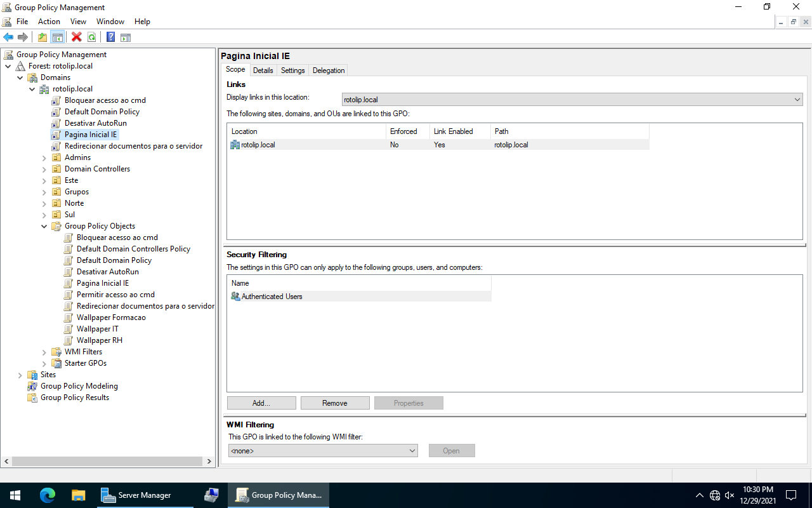Open the Action menu

[x=49, y=22]
